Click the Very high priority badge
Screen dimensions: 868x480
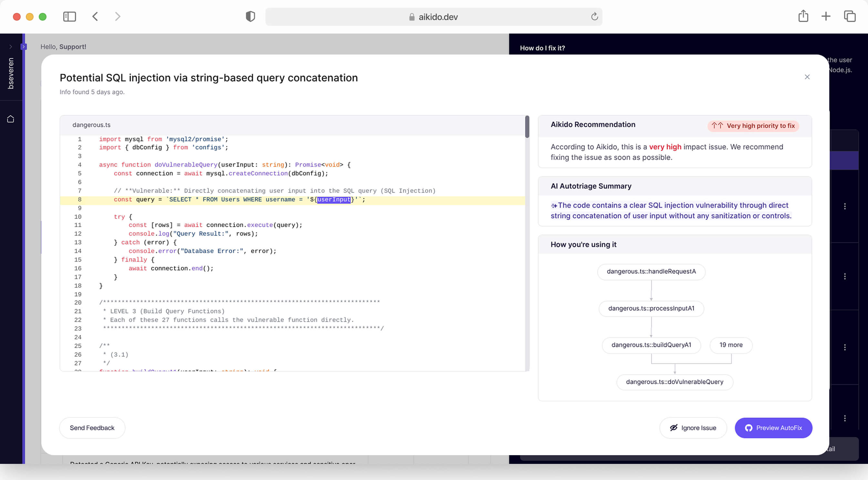[x=753, y=126]
